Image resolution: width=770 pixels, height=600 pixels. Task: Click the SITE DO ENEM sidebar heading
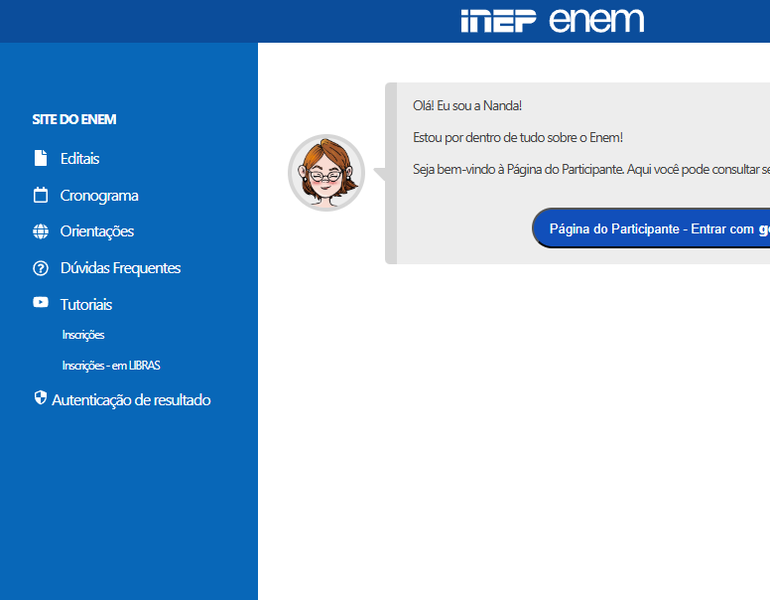click(74, 120)
